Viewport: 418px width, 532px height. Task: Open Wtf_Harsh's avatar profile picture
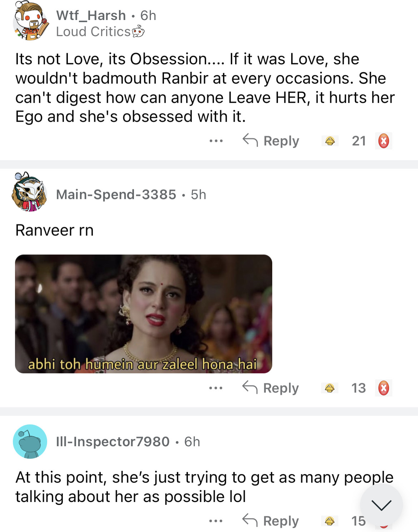[31, 21]
